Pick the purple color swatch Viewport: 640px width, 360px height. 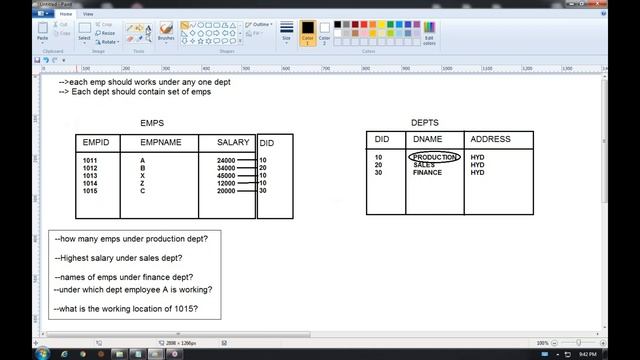pyautogui.click(x=417, y=24)
